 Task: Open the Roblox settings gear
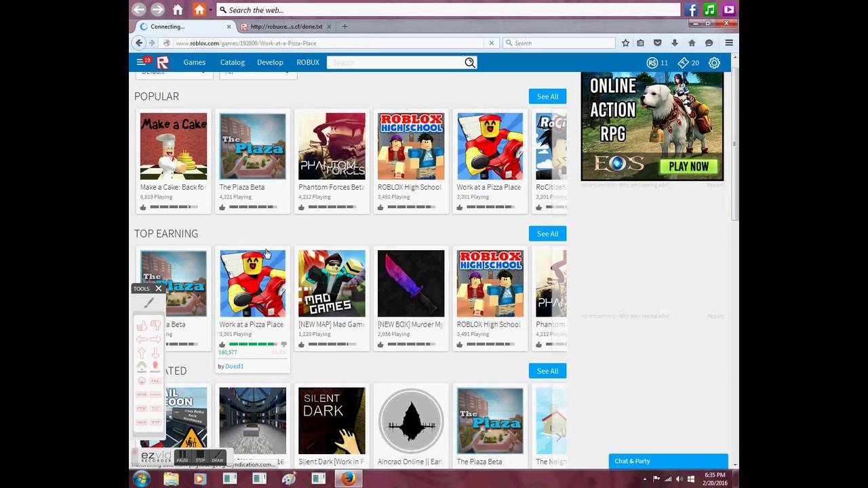[714, 62]
